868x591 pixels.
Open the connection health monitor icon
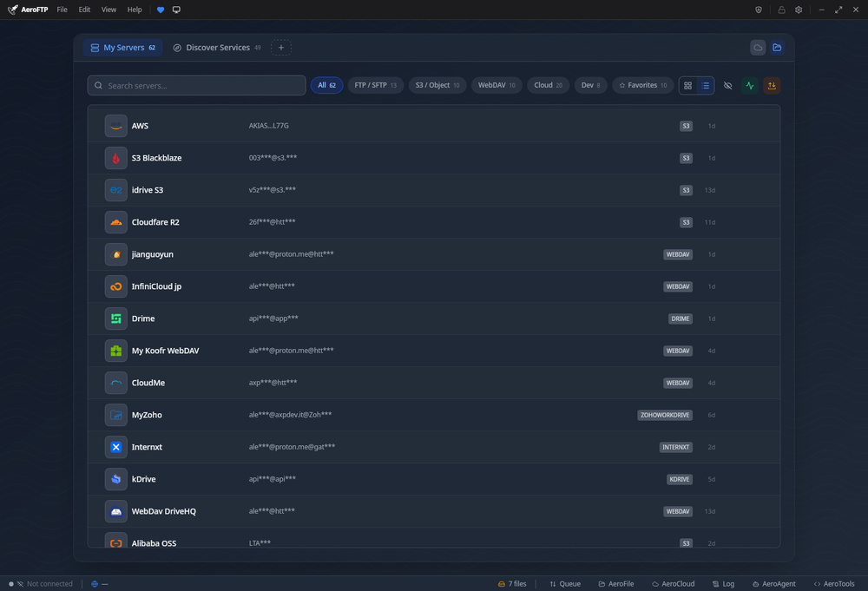click(749, 85)
